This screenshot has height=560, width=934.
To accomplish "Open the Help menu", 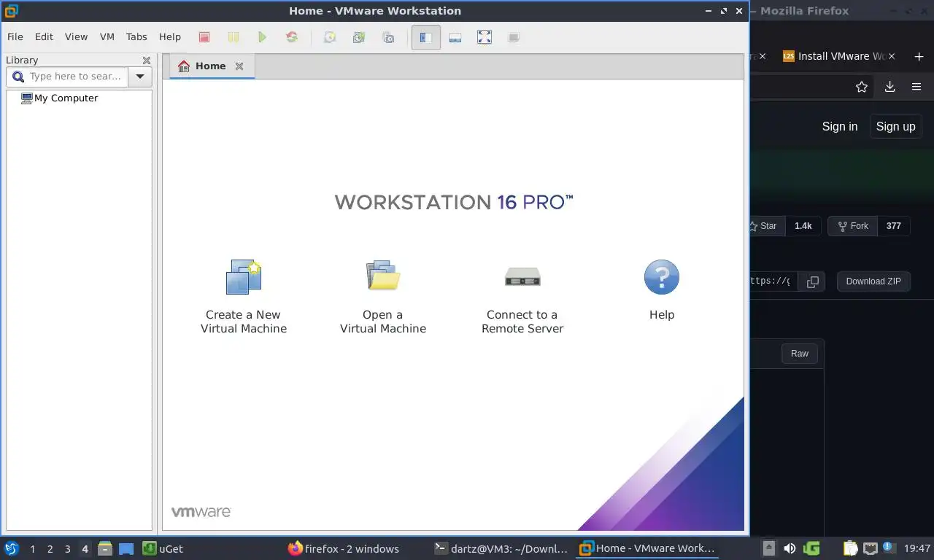I will tap(170, 36).
